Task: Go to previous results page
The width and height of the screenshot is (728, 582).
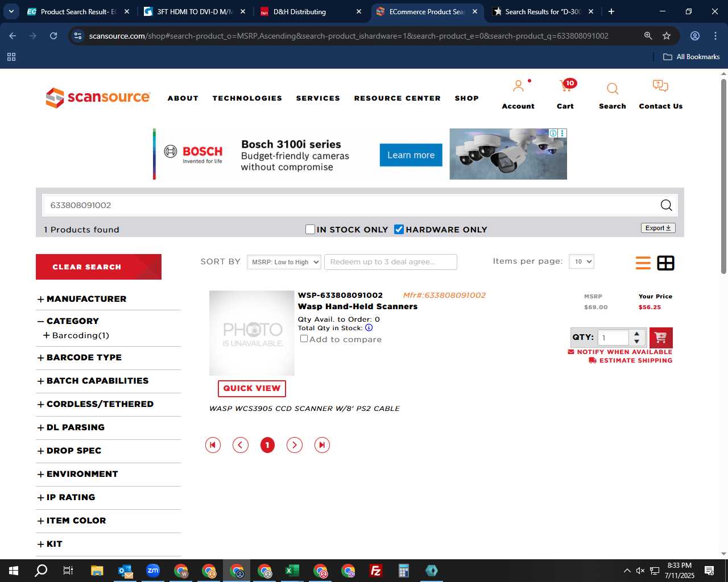Action: [x=241, y=445]
